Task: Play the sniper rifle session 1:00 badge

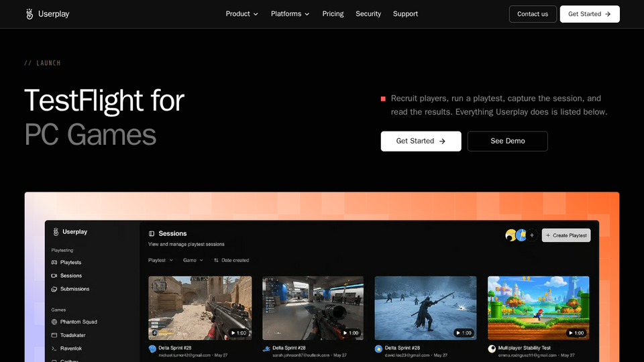Action: click(351, 333)
